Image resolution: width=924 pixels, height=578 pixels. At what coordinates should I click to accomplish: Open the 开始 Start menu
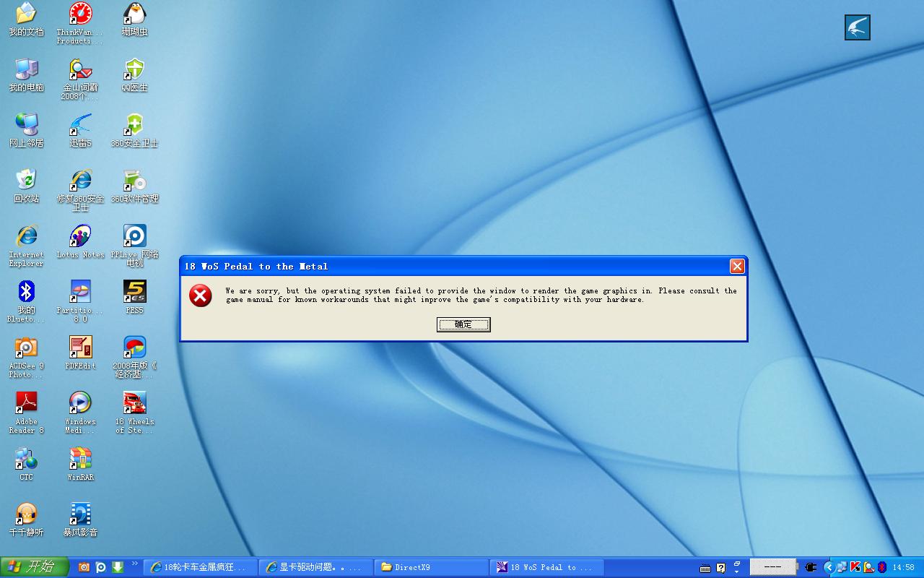(x=35, y=567)
